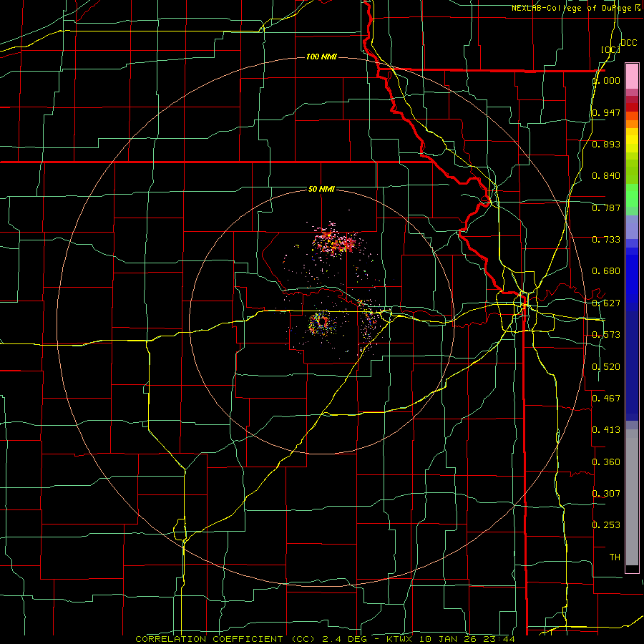Select the 100 NMI range ring label
The image size is (644, 644).
tap(321, 57)
